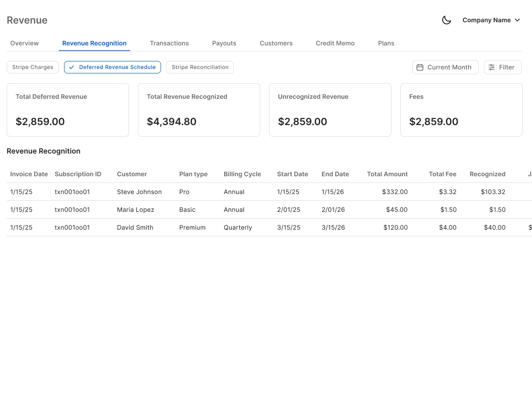Click the Total Revenue Recognized card
The height and width of the screenshot is (409, 532).
(199, 110)
